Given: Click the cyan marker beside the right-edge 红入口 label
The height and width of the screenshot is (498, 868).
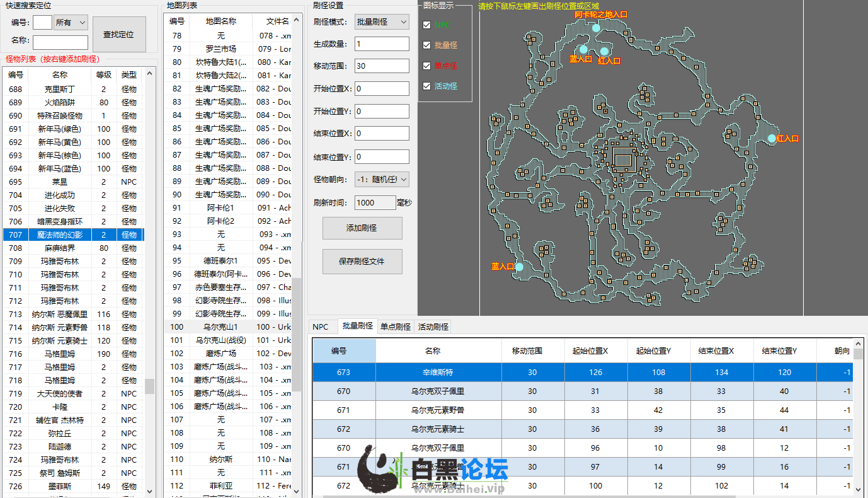Looking at the screenshot, I should (772, 138).
